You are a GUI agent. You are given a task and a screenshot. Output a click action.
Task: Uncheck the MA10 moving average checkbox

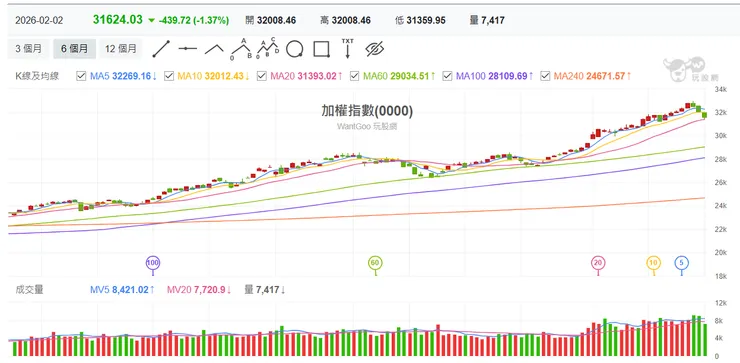169,76
